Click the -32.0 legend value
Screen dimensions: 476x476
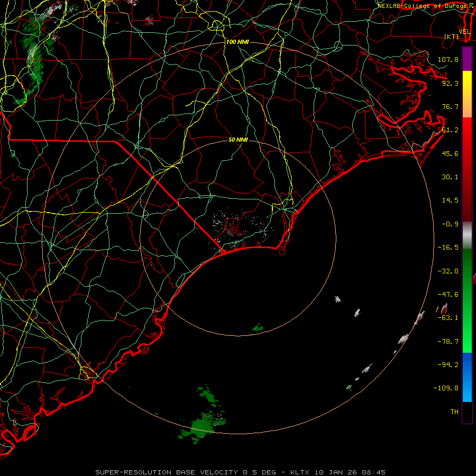tap(448, 271)
